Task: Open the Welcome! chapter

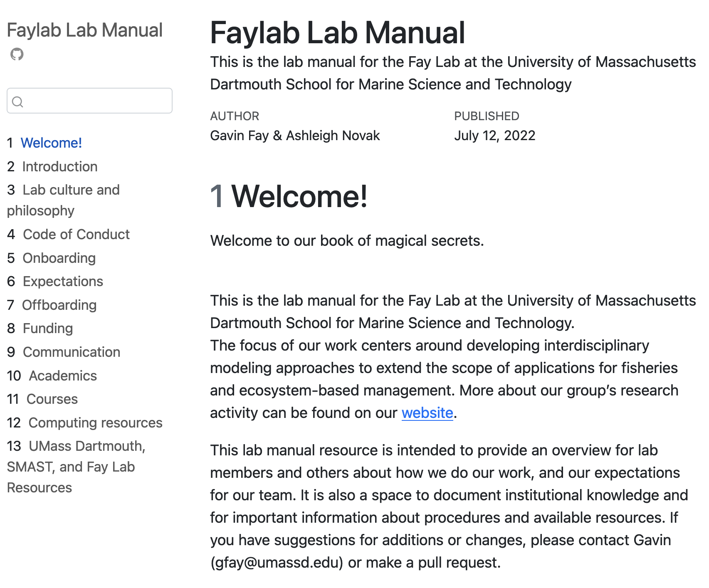Action: pyautogui.click(x=51, y=143)
